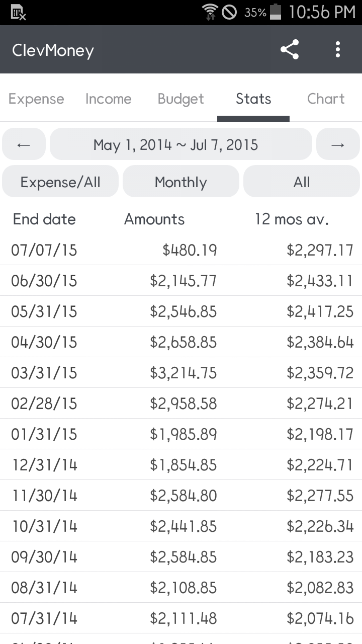
Task: Tap the 12 mos av. column header
Action: point(292,219)
